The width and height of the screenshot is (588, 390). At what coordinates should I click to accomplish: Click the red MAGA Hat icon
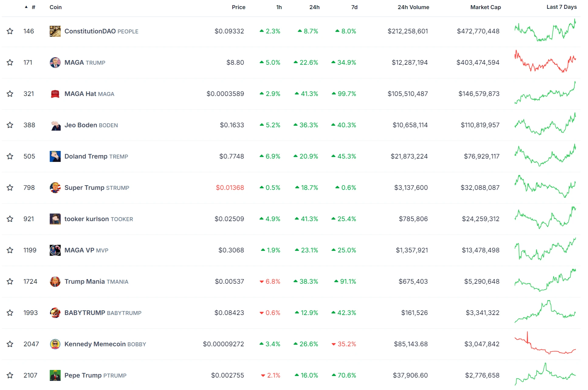55,94
